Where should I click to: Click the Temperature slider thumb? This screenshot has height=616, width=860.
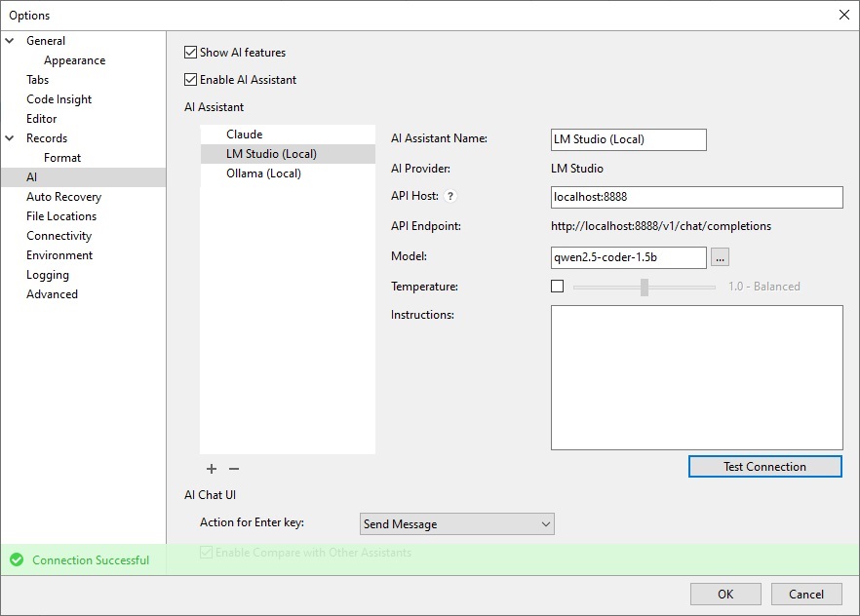645,287
